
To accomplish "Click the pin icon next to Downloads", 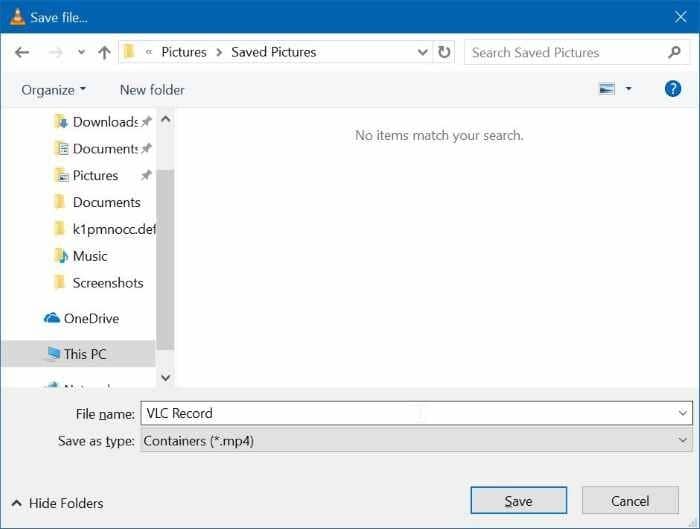I will [x=146, y=121].
